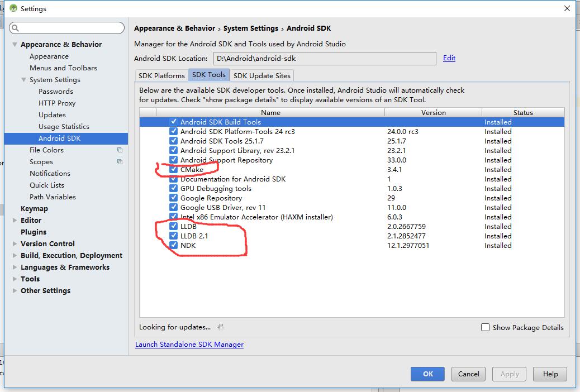Image resolution: width=580 pixels, height=392 pixels.
Task: Switch to the SDK Platforms tab
Action: pos(161,75)
